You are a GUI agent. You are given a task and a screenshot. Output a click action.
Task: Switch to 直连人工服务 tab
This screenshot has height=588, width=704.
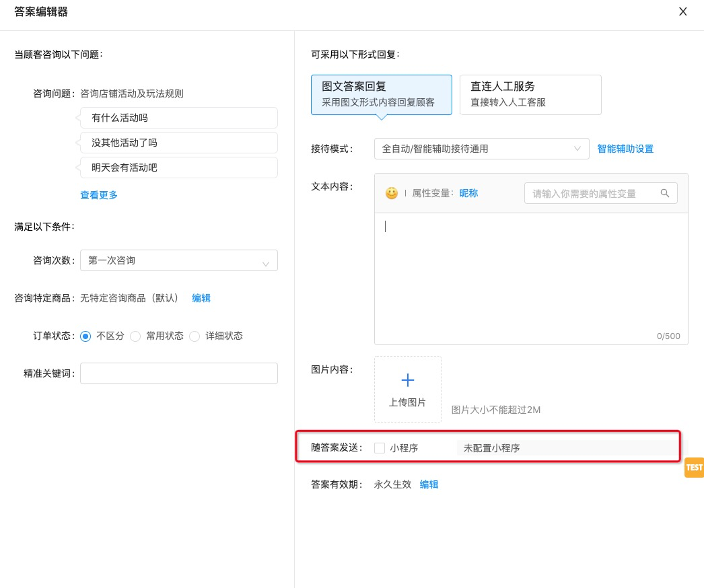[x=530, y=95]
